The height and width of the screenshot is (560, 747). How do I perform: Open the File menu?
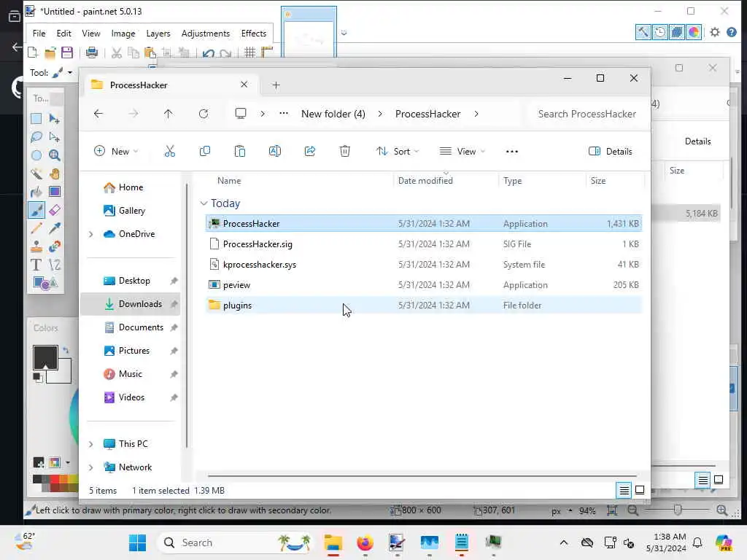39,34
